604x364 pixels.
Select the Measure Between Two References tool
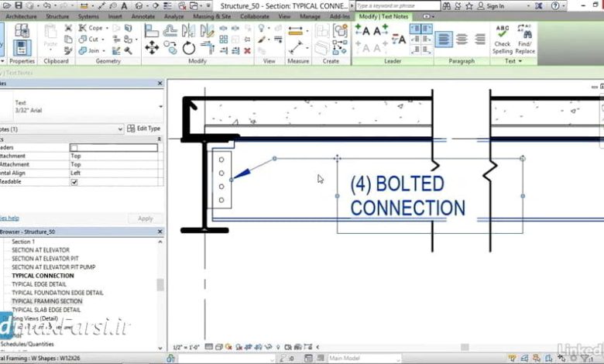pos(296,48)
